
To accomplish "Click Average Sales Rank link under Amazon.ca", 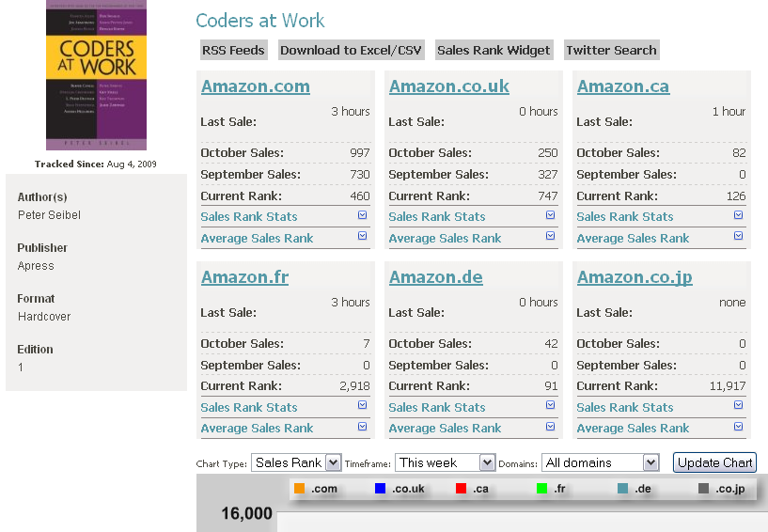I will (x=633, y=238).
